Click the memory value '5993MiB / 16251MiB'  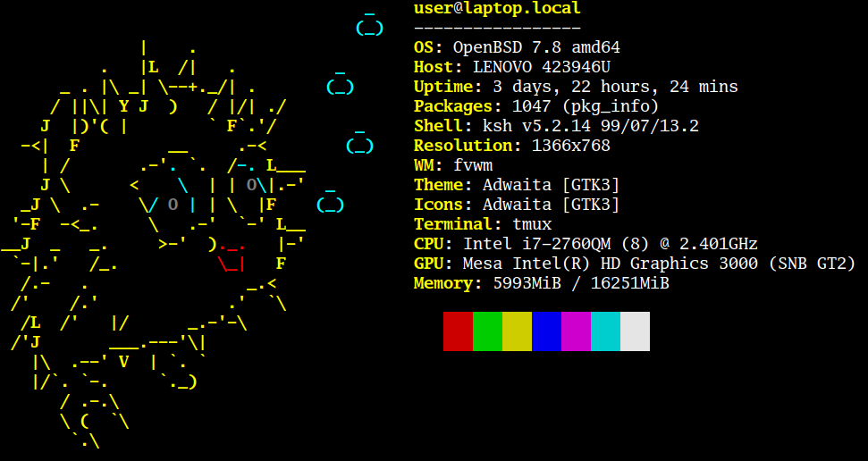tap(581, 283)
